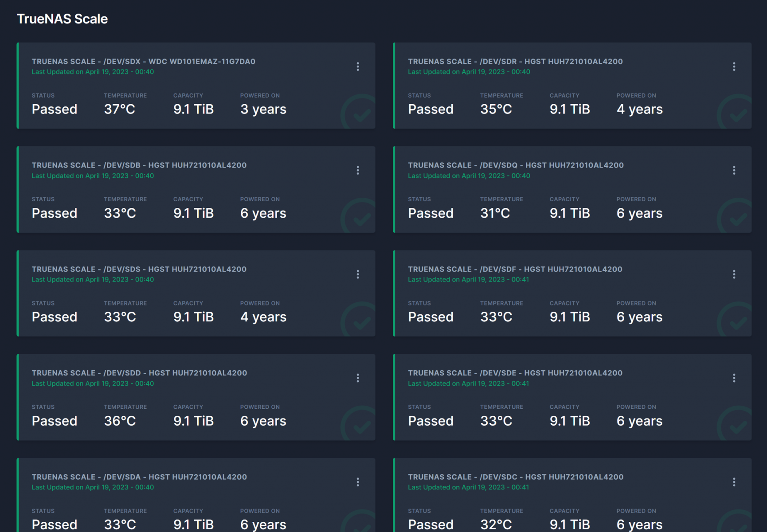Open the /dev/sdq HGST device title
Screen dimensions: 767x532
pyautogui.click(x=516, y=165)
